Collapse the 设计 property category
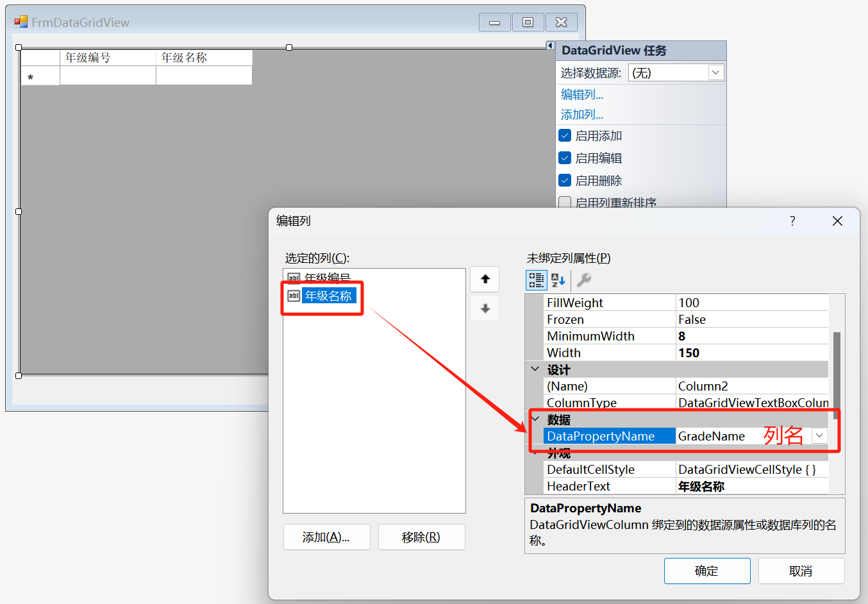 tap(535, 370)
